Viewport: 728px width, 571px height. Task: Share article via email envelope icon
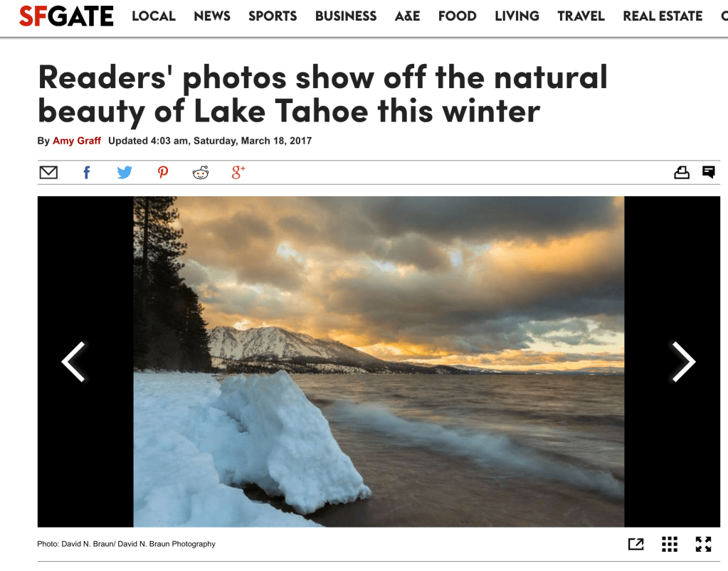[48, 173]
